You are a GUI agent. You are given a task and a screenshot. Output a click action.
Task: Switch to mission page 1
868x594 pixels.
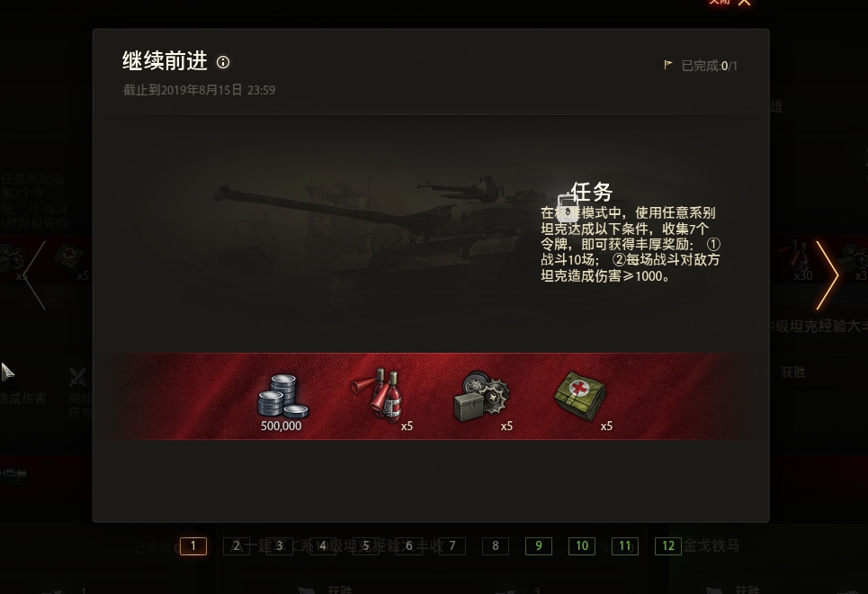pyautogui.click(x=193, y=545)
